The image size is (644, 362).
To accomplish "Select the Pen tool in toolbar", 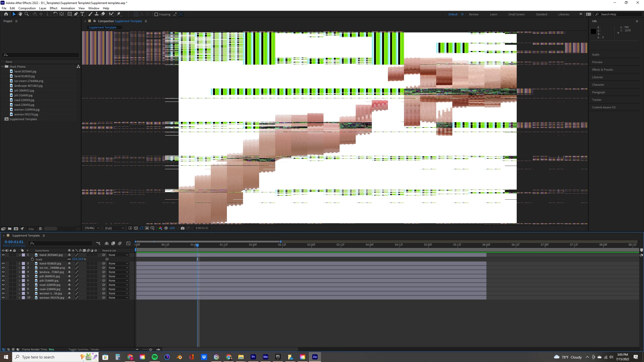I will [76, 14].
